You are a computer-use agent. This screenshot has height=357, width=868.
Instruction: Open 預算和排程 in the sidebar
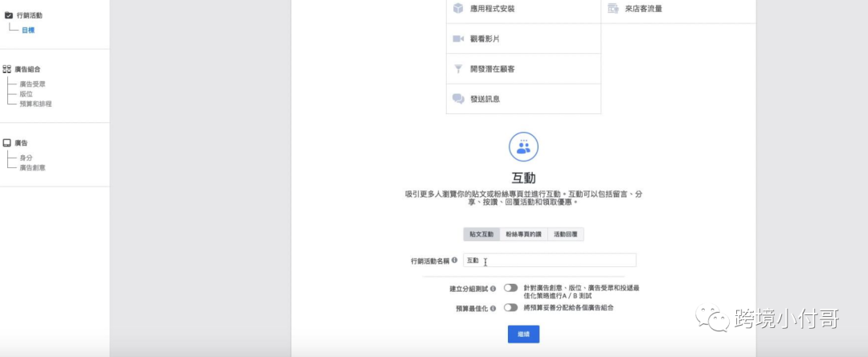point(35,104)
